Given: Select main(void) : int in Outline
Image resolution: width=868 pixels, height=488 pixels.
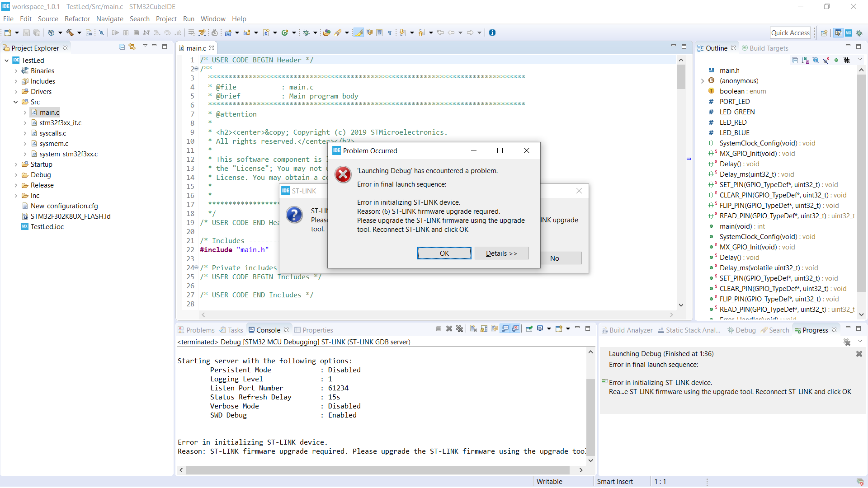Looking at the screenshot, I should (742, 226).
